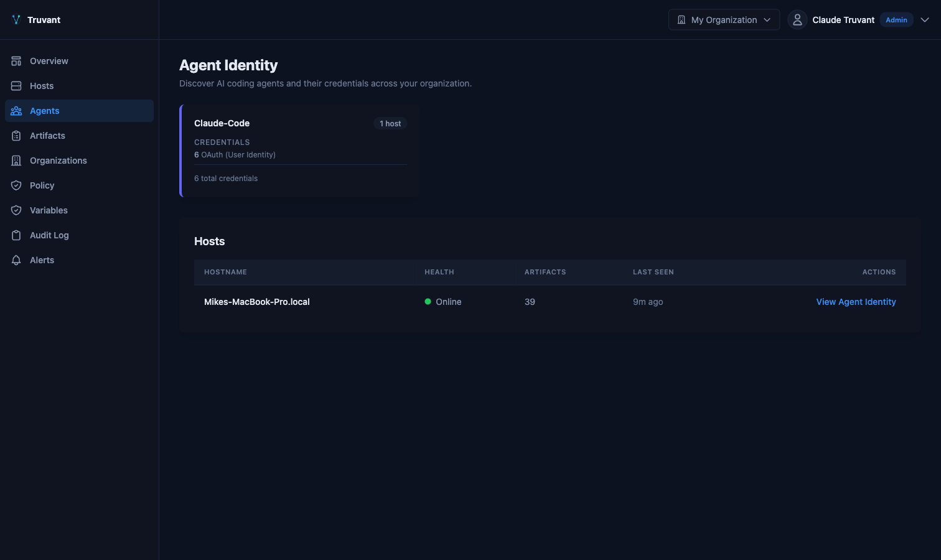This screenshot has width=941, height=560.
Task: Click the Agents people icon in sidebar
Action: (x=16, y=110)
